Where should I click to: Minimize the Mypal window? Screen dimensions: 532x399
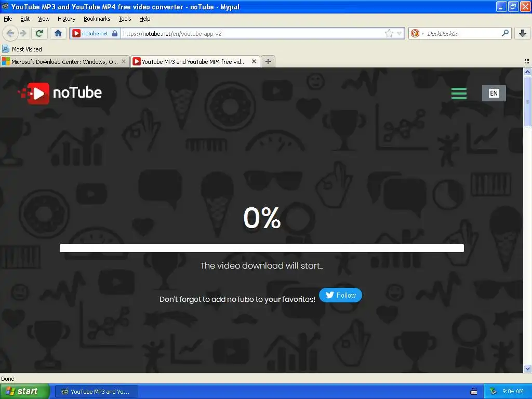pyautogui.click(x=501, y=6)
